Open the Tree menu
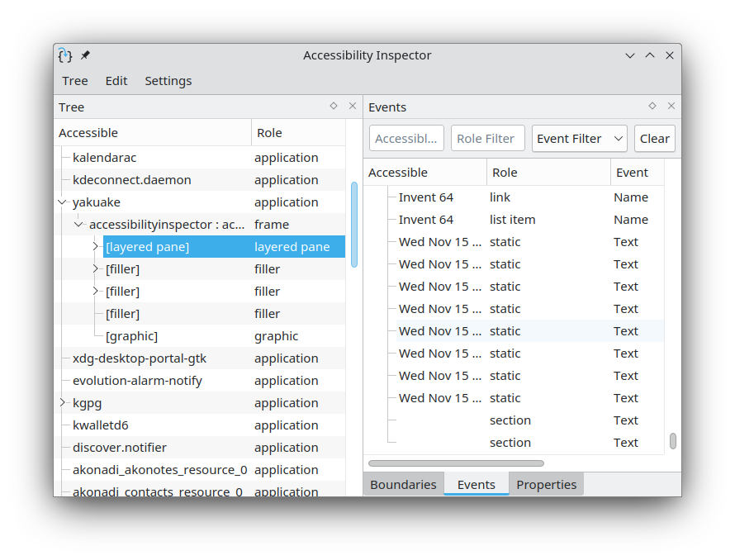Viewport: 735px width, 560px height. pyautogui.click(x=75, y=81)
